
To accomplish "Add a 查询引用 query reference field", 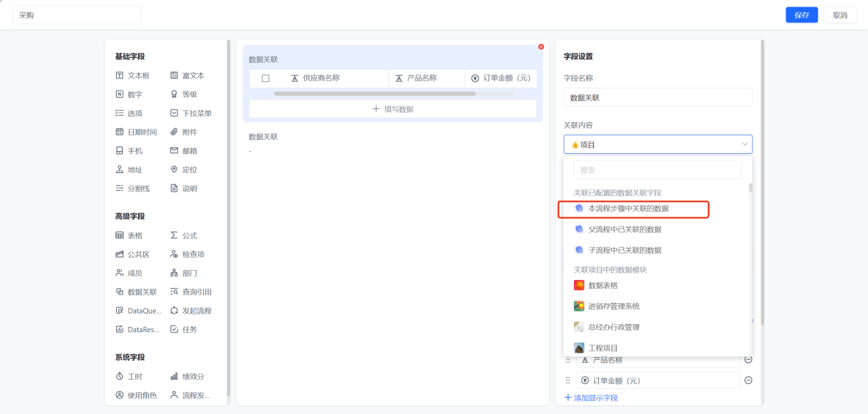I will (191, 292).
